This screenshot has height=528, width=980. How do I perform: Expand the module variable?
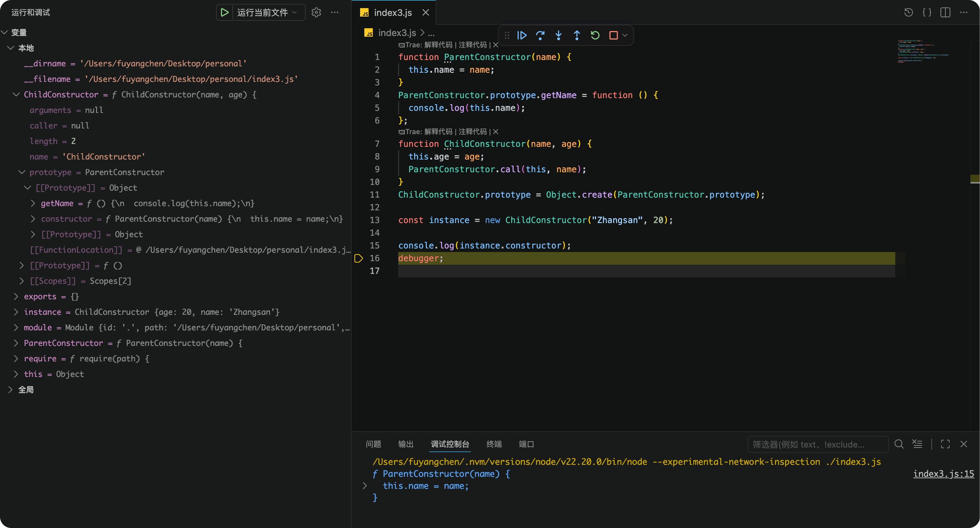click(x=16, y=328)
